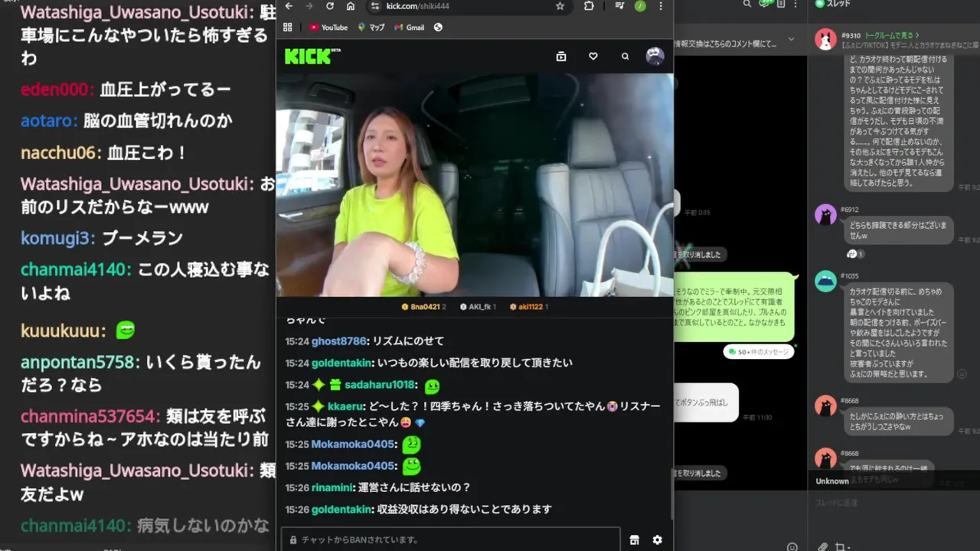Screen dimensions: 980x551
Task: Open the browser extensions menu
Action: pyautogui.click(x=589, y=6)
